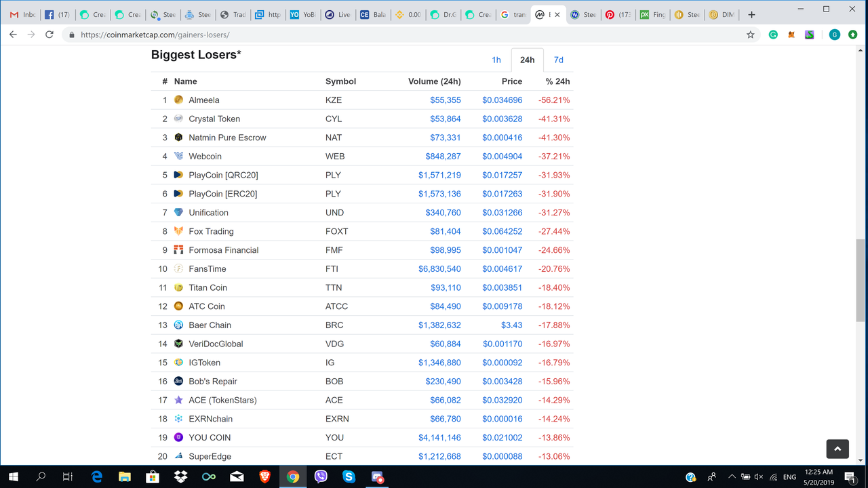This screenshot has width=868, height=488.
Task: Reload the page with the refresh icon
Action: (49, 35)
